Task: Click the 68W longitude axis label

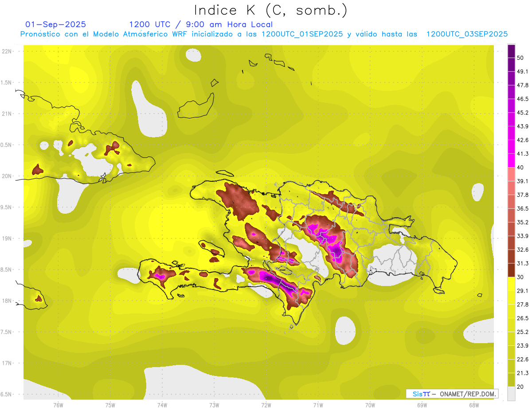Action: click(473, 405)
